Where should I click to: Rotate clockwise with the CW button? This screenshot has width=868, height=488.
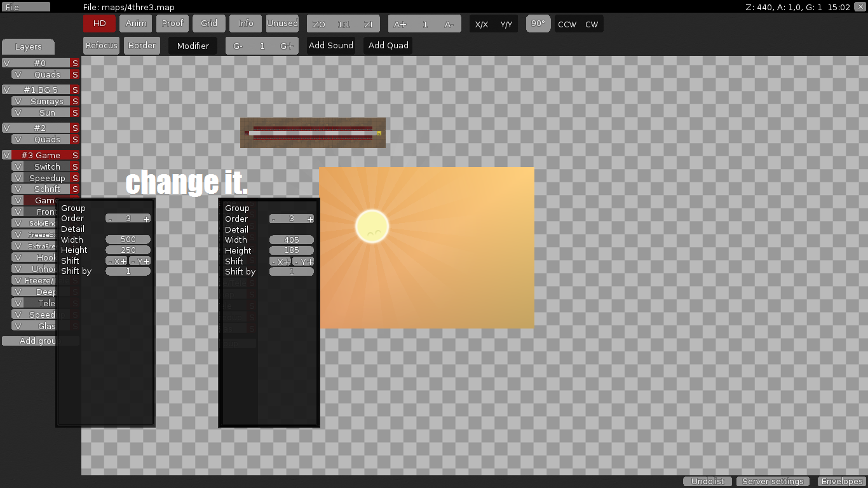[592, 24]
